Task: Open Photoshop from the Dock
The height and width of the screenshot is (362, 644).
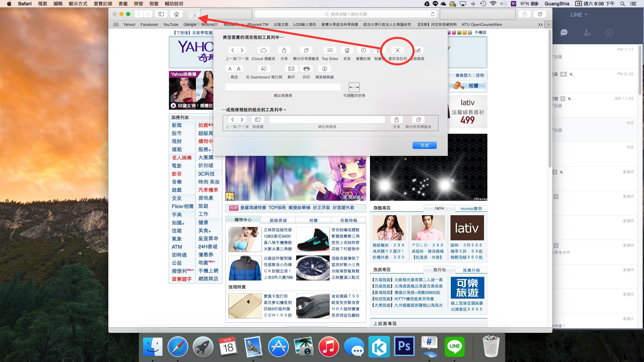Action: tap(404, 346)
